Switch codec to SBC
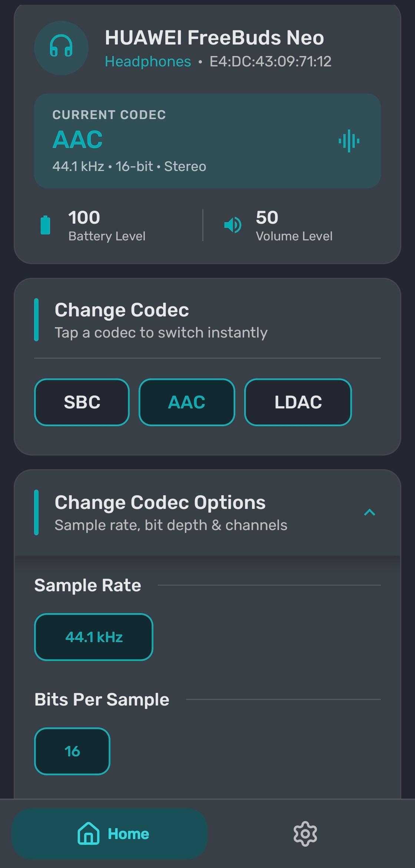The width and height of the screenshot is (415, 868). 82,402
